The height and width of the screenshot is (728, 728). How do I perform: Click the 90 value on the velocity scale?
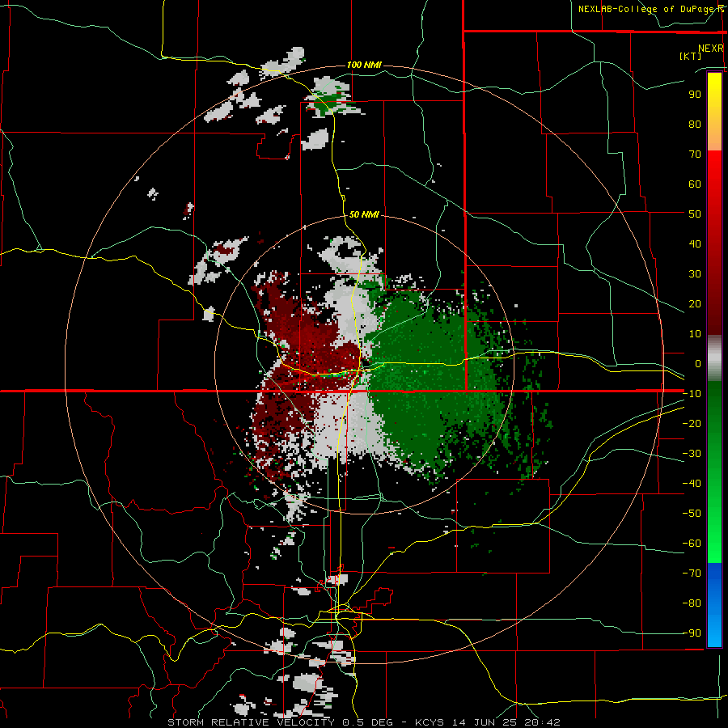coord(695,95)
